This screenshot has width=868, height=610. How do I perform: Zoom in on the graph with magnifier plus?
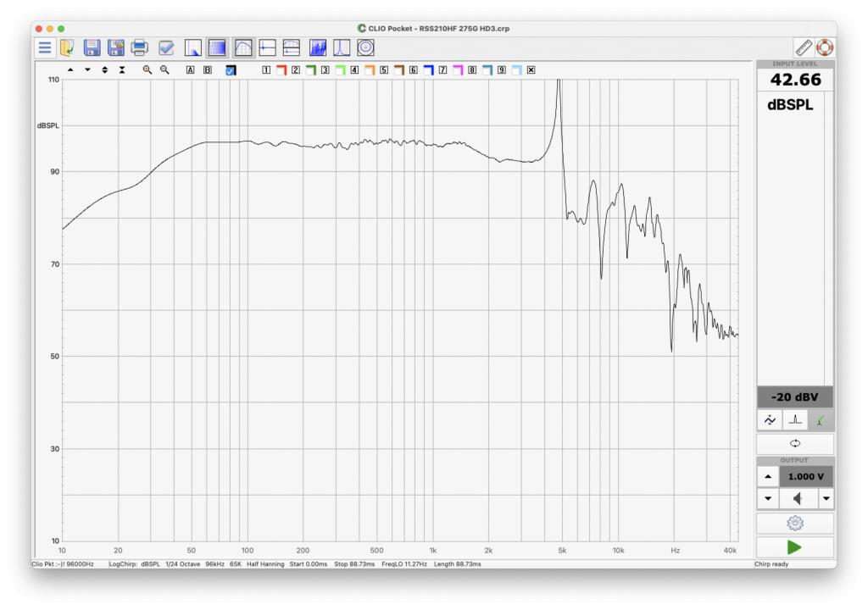click(147, 69)
